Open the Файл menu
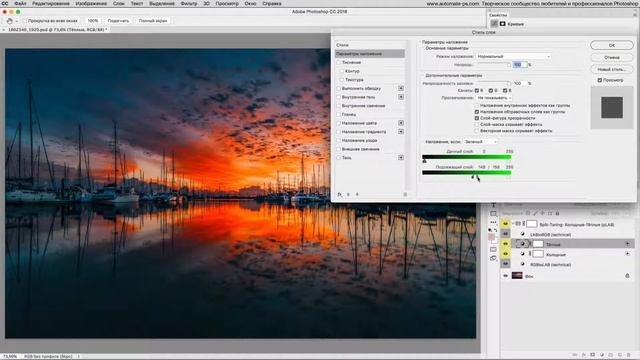The height and width of the screenshot is (360, 640). (x=20, y=3)
